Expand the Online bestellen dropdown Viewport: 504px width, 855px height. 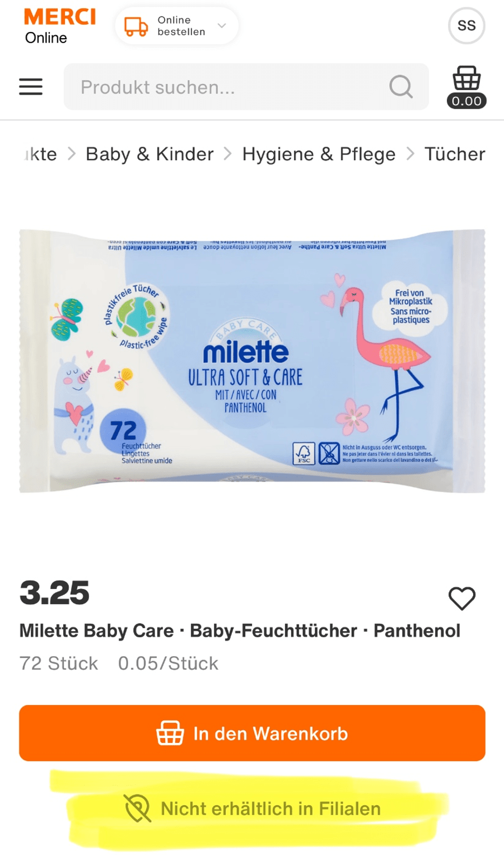(177, 26)
